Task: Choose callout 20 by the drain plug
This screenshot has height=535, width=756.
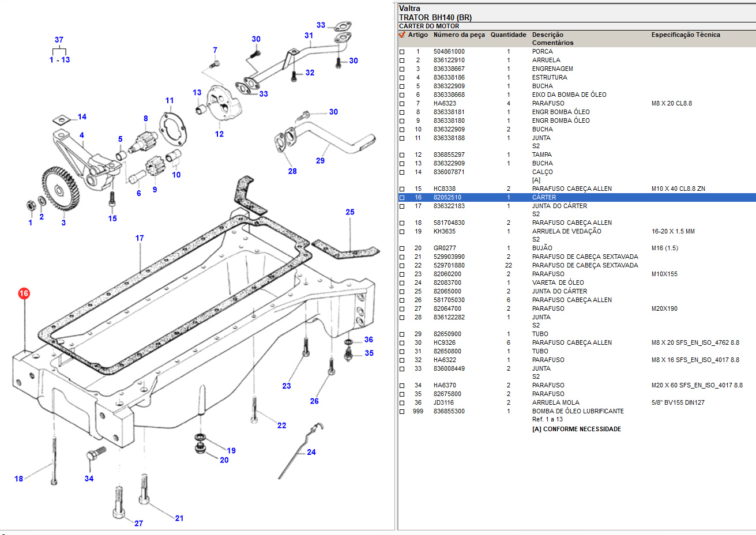Action: 224,460
